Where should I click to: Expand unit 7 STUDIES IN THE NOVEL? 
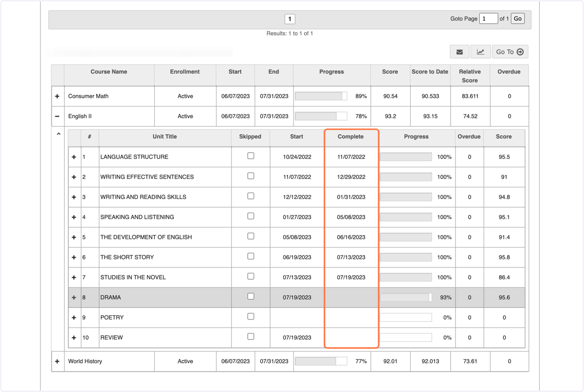[74, 277]
